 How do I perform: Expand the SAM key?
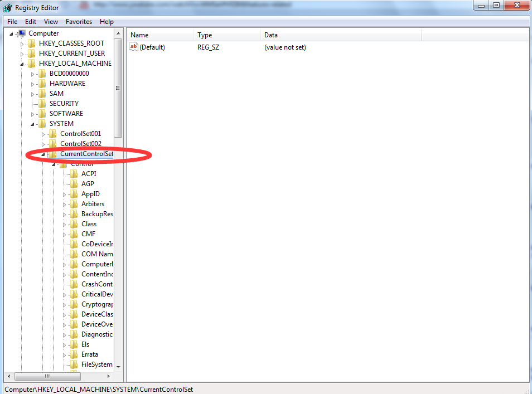click(32, 94)
